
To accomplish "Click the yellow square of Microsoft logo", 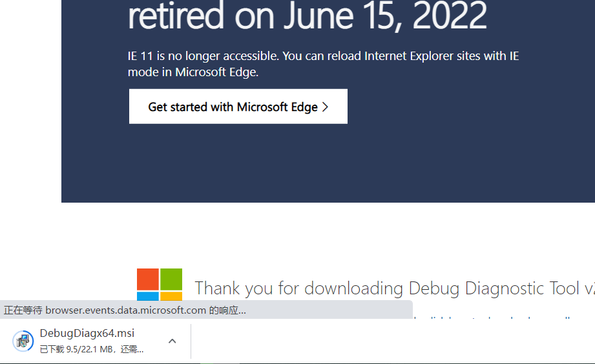I will pyautogui.click(x=171, y=296).
